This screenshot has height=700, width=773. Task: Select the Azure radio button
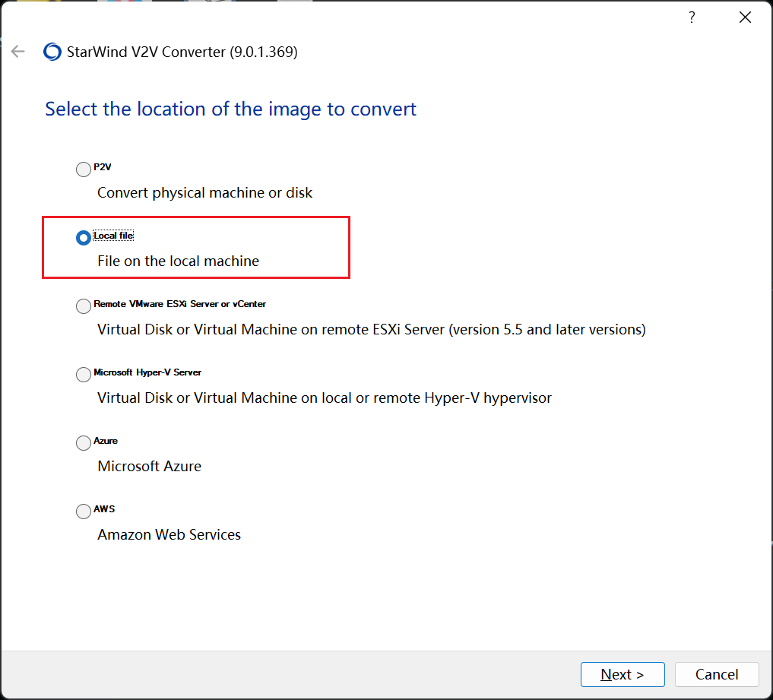[84, 443]
